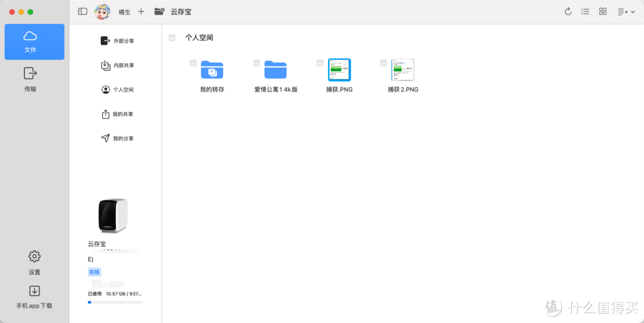Image resolution: width=644 pixels, height=323 pixels.
Task: Open 我的共享 section
Action: [117, 114]
